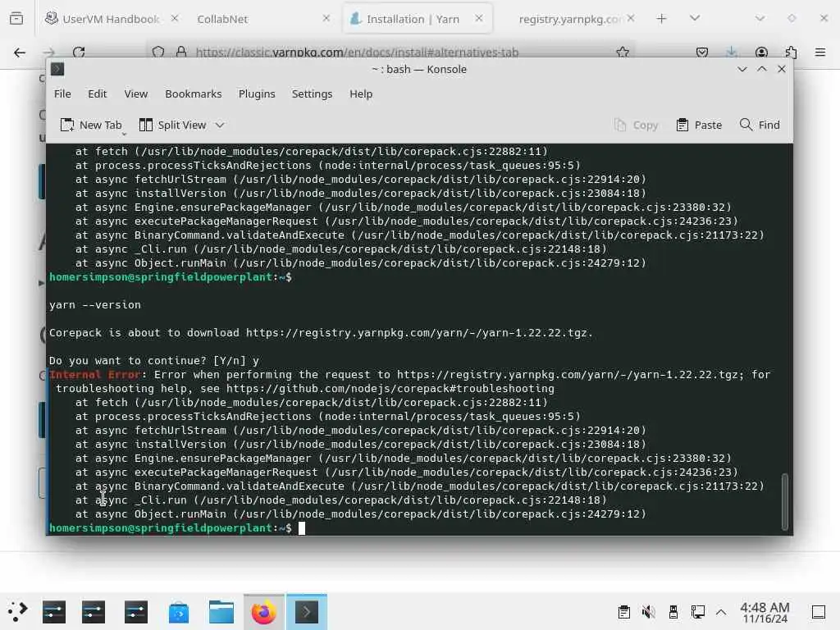Open the Dolphin file manager taskbar icon
Screen dimensions: 840x630
pos(221,612)
